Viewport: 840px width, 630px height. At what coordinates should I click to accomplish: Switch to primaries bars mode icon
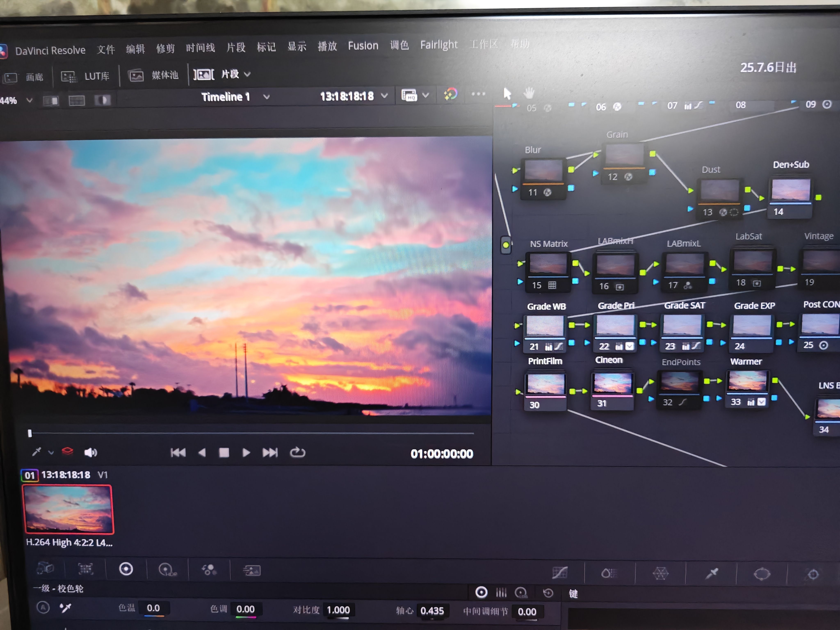[501, 592]
